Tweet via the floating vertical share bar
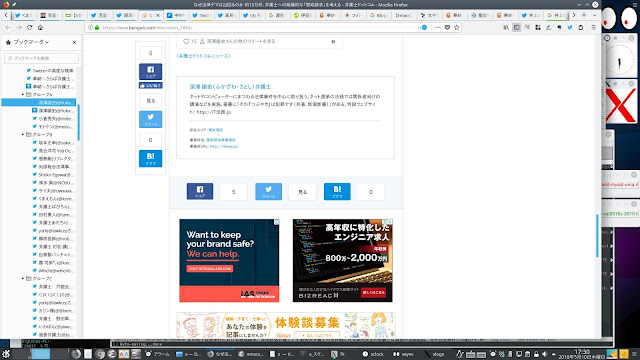Image resolution: width=640 pixels, height=360 pixels. point(150,119)
